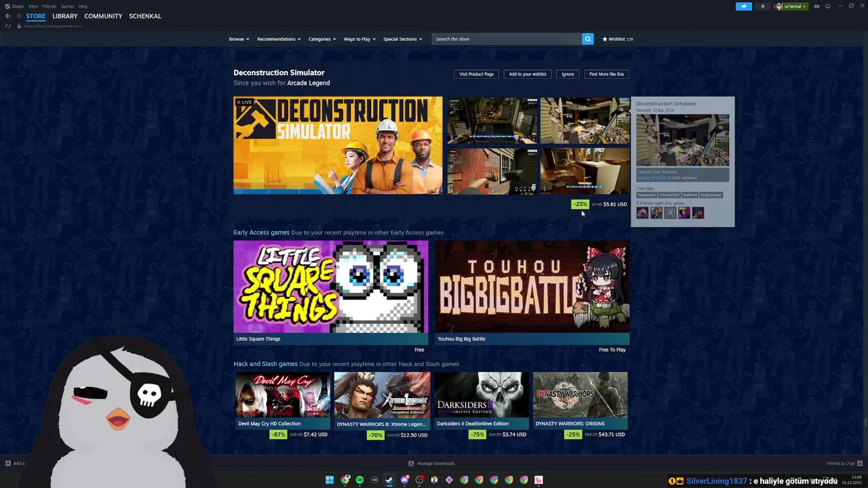Viewport: 868px width, 488px height.
Task: Open Little Square Things game card
Action: tap(331, 293)
